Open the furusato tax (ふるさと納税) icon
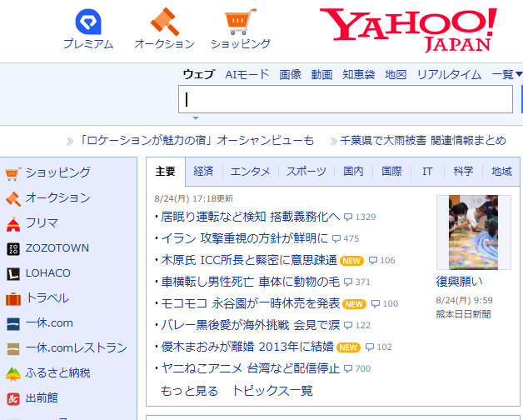Image resolution: width=523 pixels, height=420 pixels. coord(13,374)
